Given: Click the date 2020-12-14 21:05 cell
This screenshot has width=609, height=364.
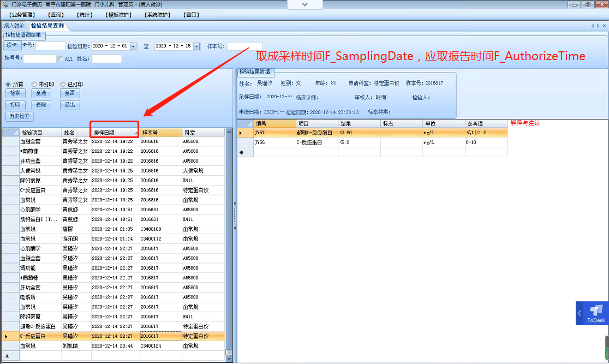Looking at the screenshot, I should click(115, 229).
